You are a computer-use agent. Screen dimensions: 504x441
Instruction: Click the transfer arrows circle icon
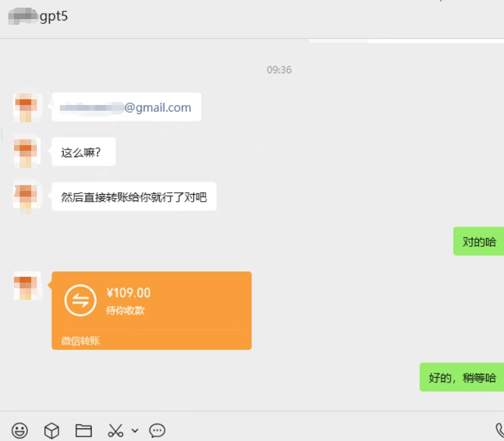tap(80, 300)
